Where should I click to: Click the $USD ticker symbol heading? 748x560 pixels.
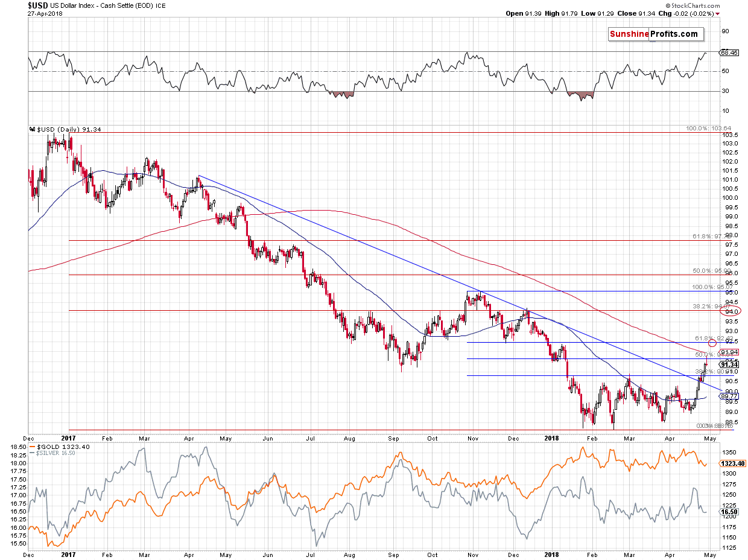coord(39,5)
